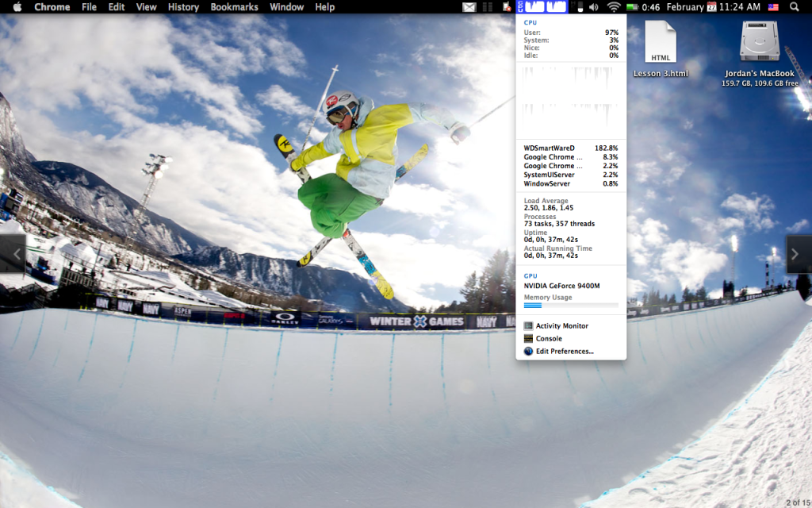Click the WDSmartWareD process row
The image size is (812, 508).
point(571,148)
